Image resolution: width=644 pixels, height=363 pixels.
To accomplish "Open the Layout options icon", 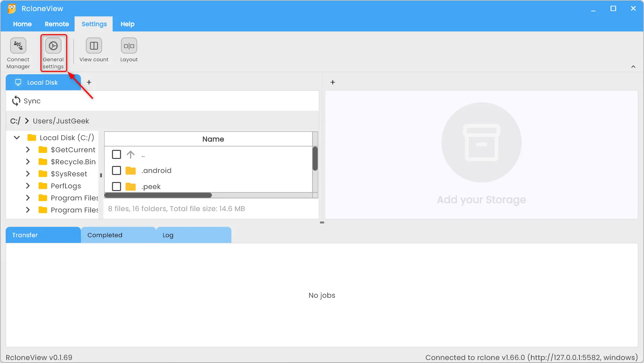I will tap(129, 46).
